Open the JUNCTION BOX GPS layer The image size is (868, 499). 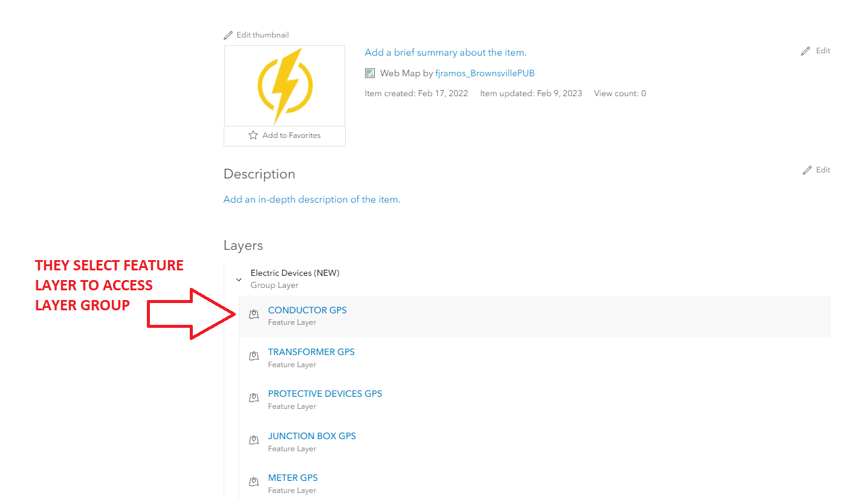pos(311,435)
